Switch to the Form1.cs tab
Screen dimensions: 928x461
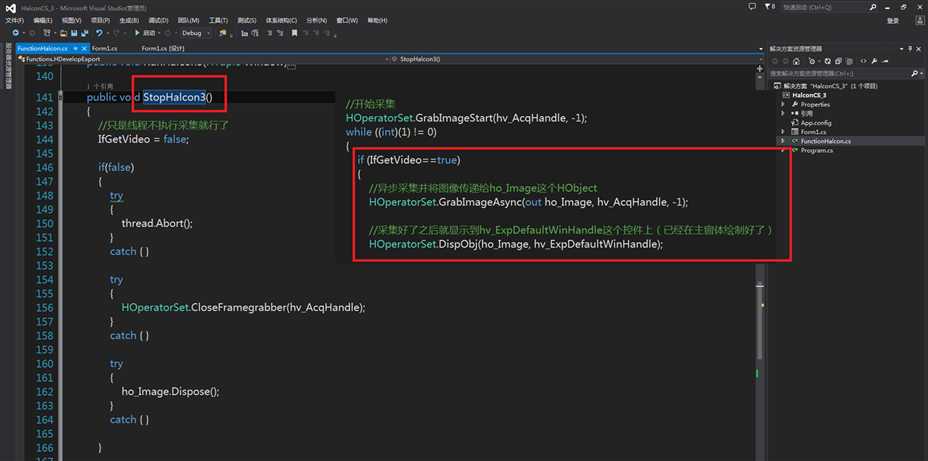coord(105,49)
